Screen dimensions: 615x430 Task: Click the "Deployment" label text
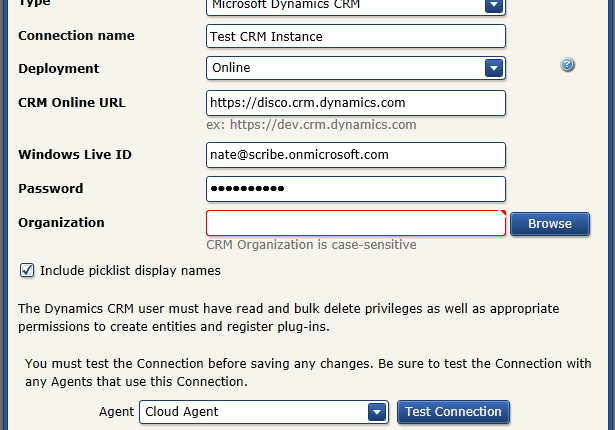59,68
